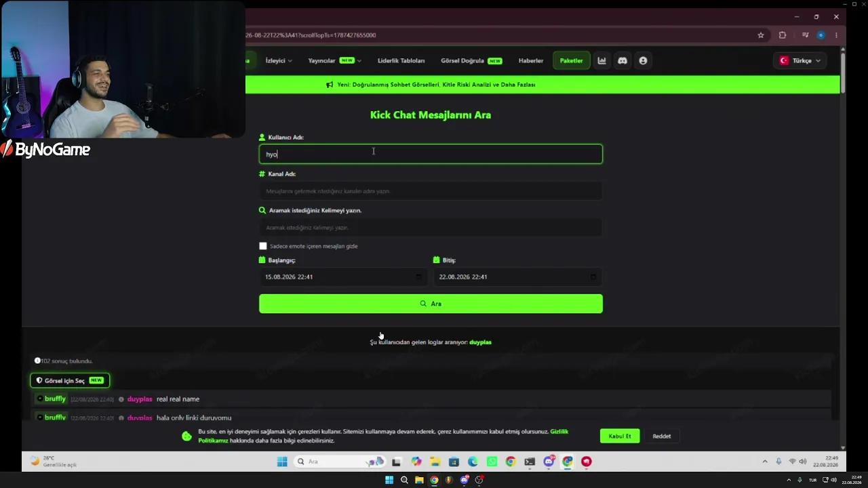
Task: Click the Start button in the inner taskbar
Action: (282, 462)
